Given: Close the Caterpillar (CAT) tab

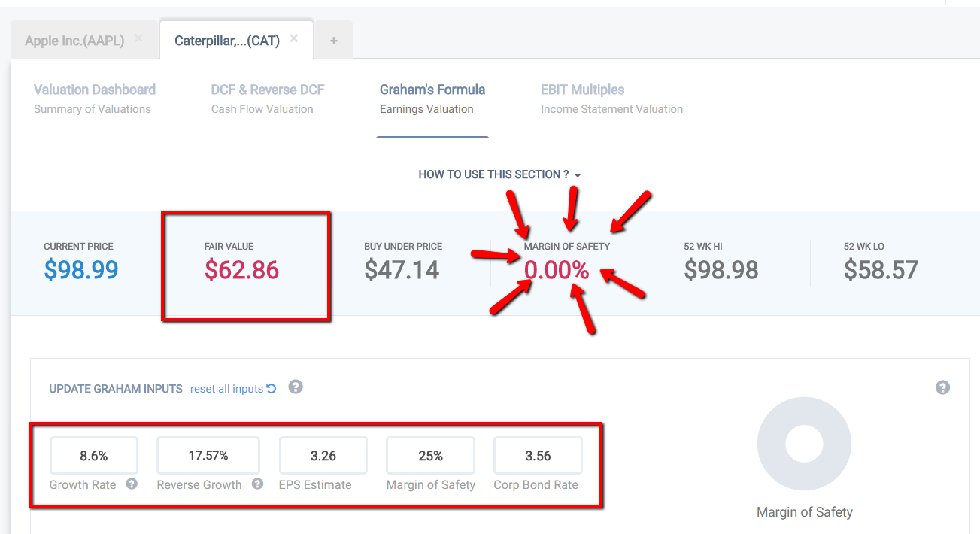Looking at the screenshot, I should [x=294, y=38].
